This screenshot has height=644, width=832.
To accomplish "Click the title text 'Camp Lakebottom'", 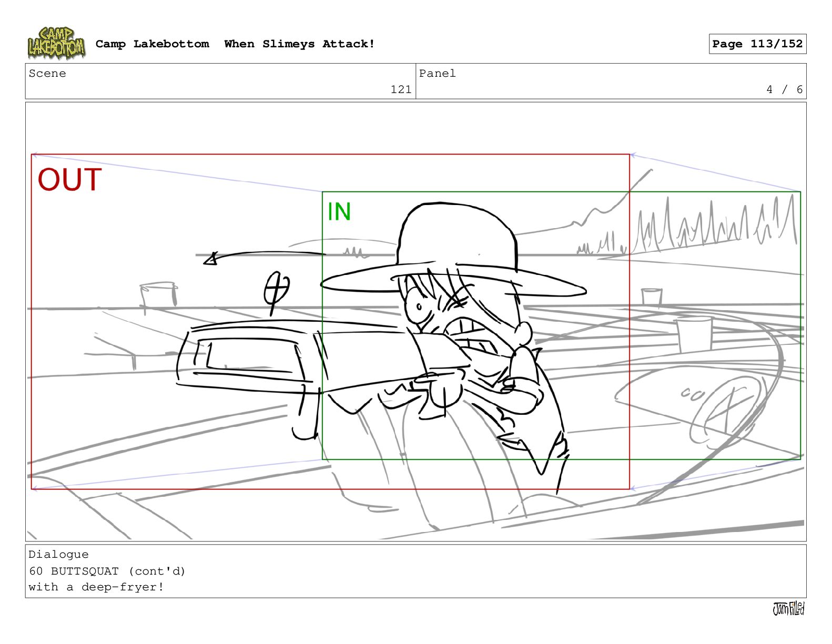I will pos(152,44).
